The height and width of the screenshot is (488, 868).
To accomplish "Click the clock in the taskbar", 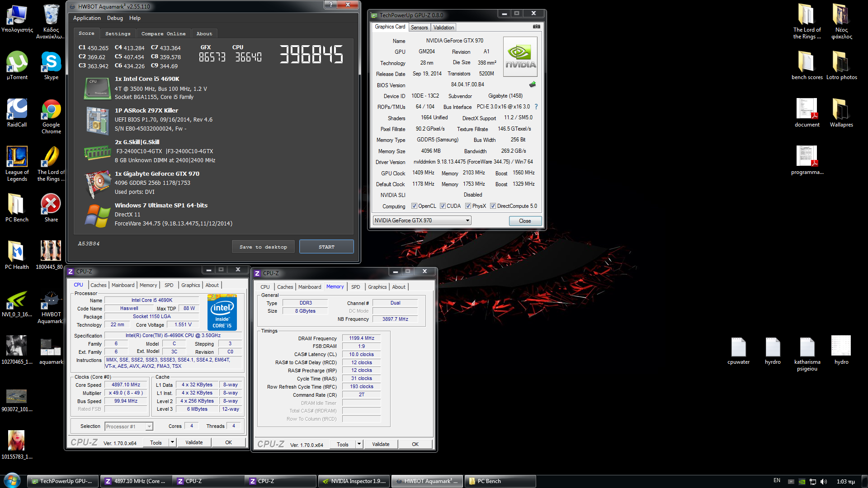I will coord(845,482).
